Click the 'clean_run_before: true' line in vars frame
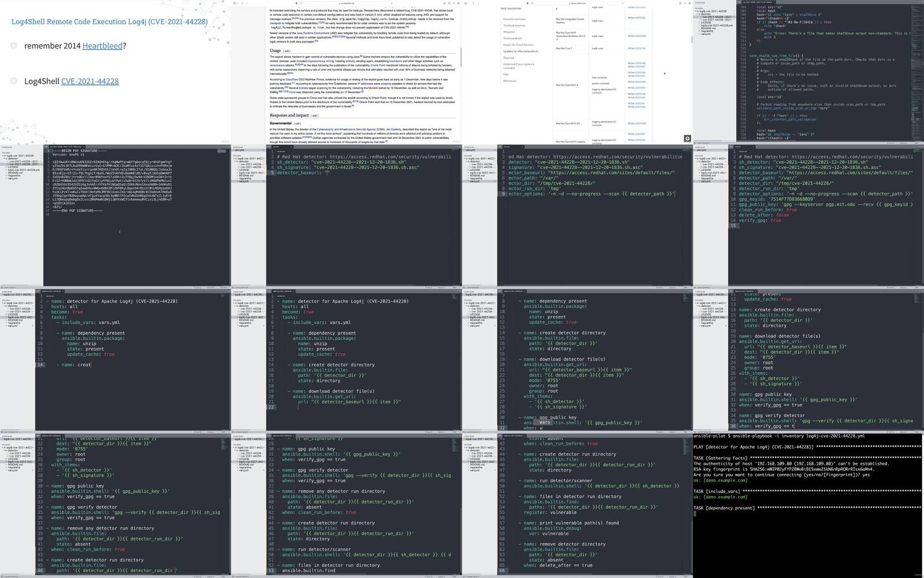Screen dimensions: 924x578 click(x=768, y=210)
